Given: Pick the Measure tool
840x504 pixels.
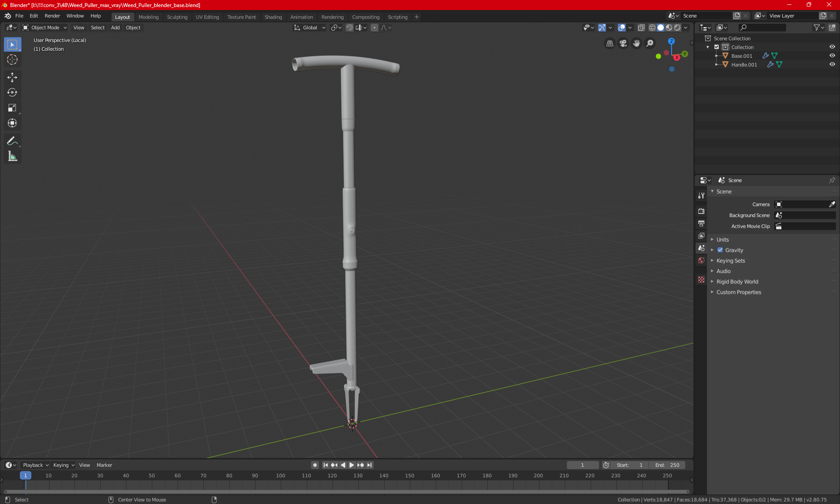Looking at the screenshot, I should (x=12, y=156).
